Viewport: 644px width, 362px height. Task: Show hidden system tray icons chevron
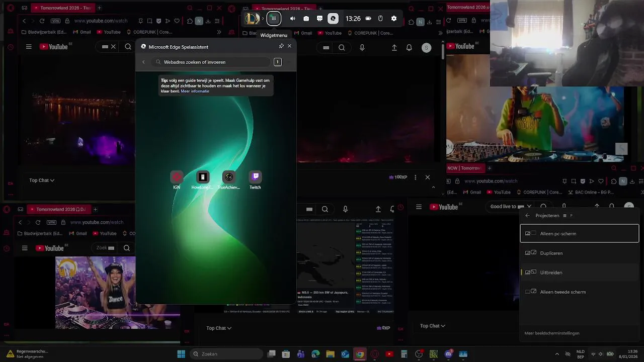point(556,354)
